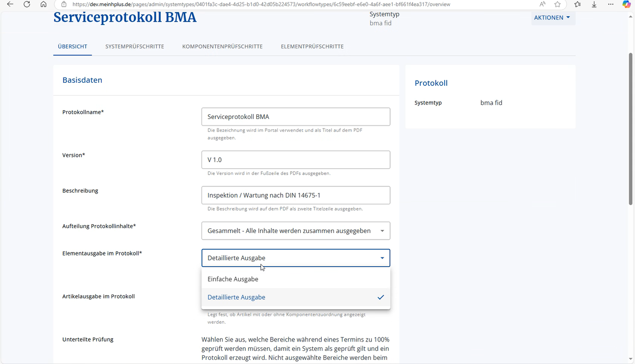Open the Komponentenprüfschritte tab
635x364 pixels.
[222, 47]
